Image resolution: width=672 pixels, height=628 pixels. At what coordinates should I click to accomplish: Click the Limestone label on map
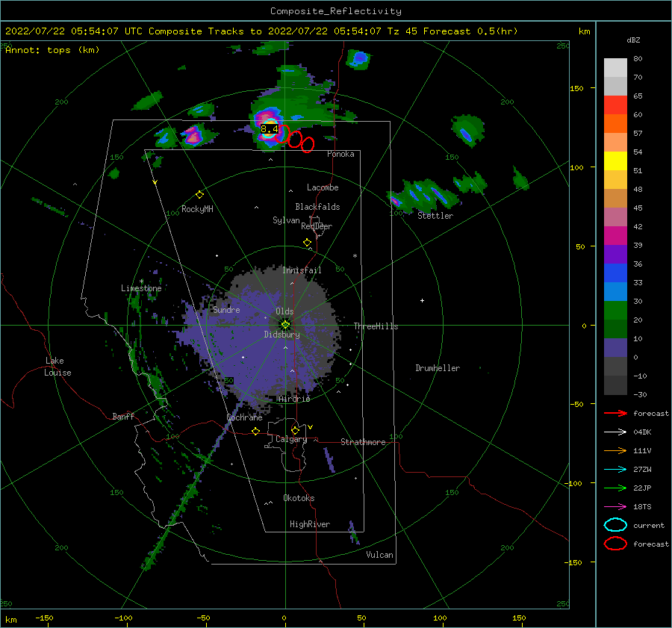coord(141,288)
